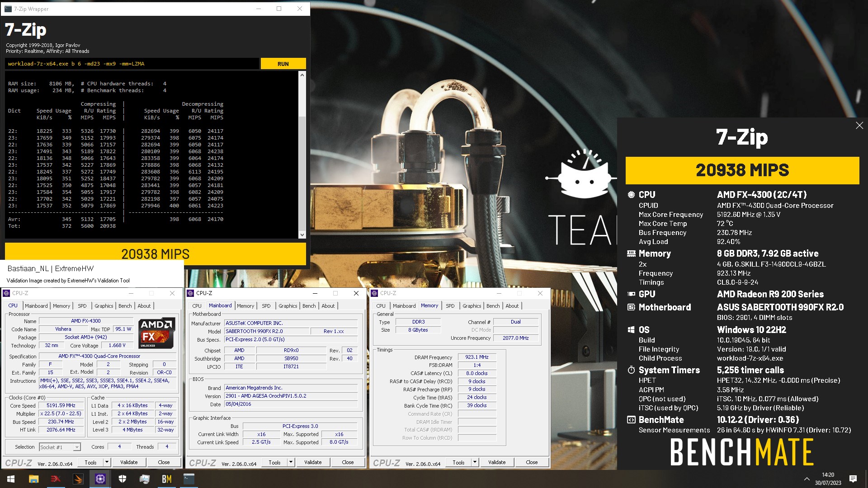Image resolution: width=868 pixels, height=488 pixels.
Task: Click Tools button in CPU-Z Mainboard window
Action: [x=274, y=462]
